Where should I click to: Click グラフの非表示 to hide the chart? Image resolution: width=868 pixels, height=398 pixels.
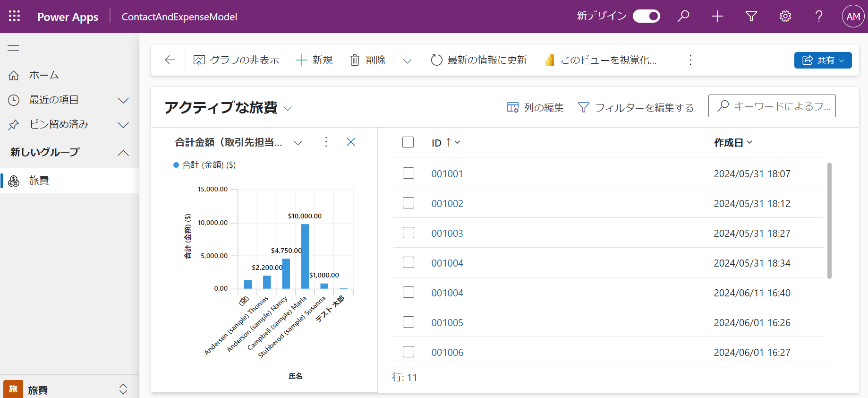(x=236, y=60)
